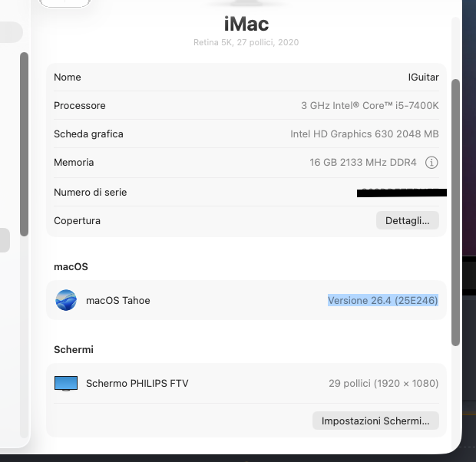Open coverage Dettagli… button

pos(408,221)
